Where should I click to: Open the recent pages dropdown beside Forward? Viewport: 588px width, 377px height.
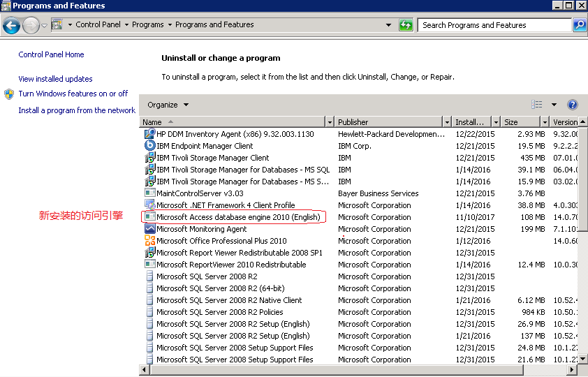[44, 26]
